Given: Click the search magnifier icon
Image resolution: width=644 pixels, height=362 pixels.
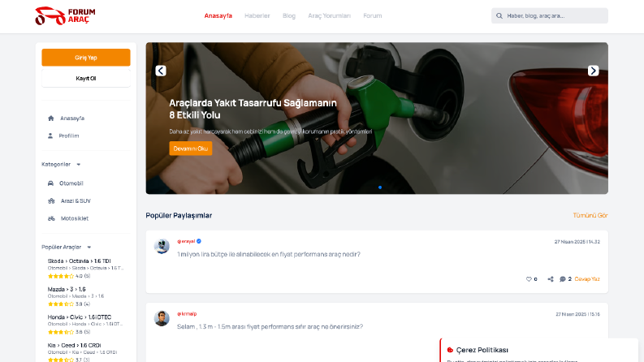Looking at the screenshot, I should click(499, 16).
